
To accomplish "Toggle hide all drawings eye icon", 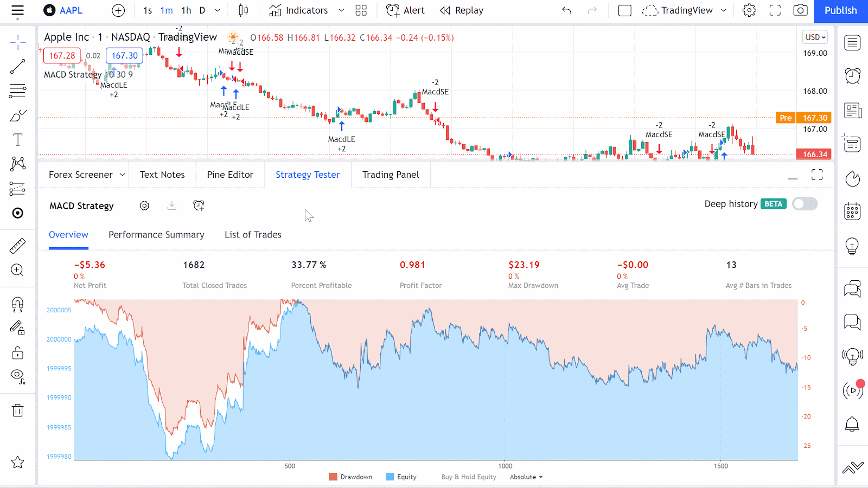I will point(17,376).
